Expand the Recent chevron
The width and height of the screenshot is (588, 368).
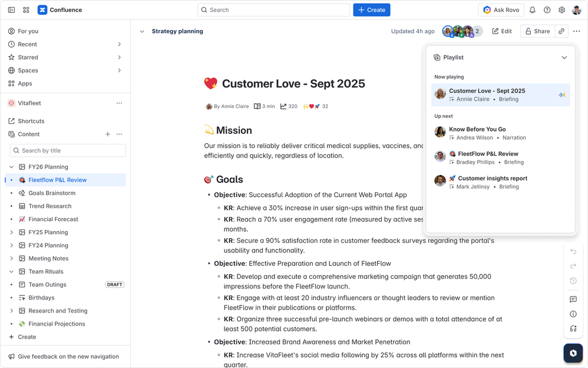point(119,44)
